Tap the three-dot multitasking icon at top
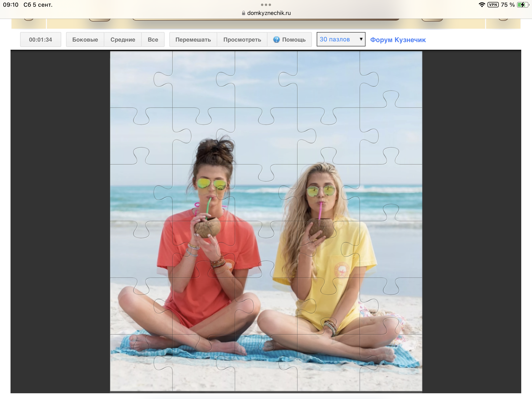The width and height of the screenshot is (532, 399). click(x=266, y=5)
